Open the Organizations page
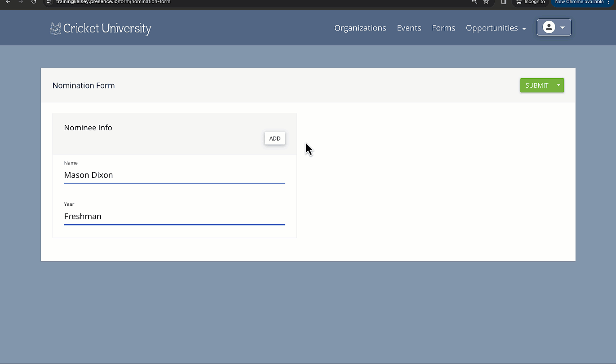616x364 pixels. [360, 28]
